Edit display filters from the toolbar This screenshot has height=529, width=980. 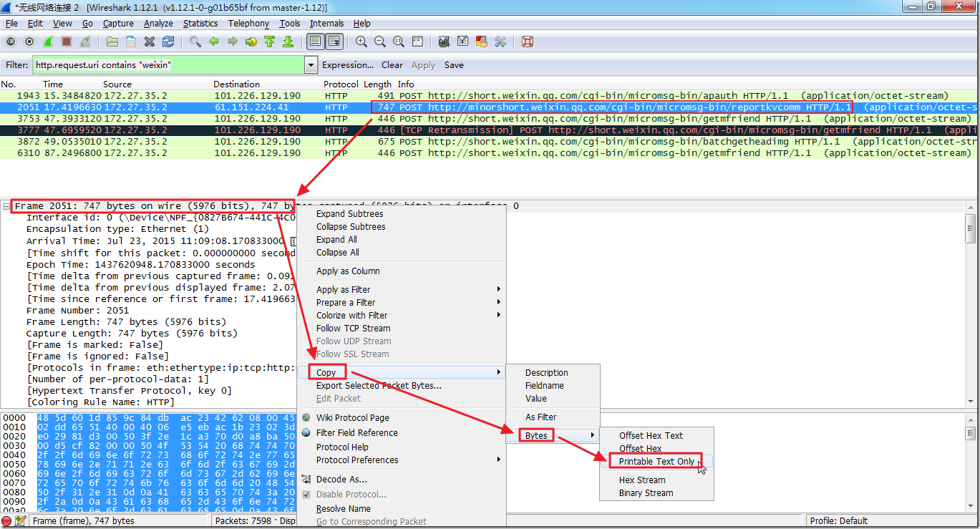[x=462, y=42]
